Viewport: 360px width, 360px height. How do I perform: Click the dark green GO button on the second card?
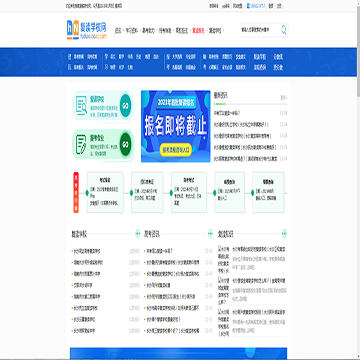125,144
